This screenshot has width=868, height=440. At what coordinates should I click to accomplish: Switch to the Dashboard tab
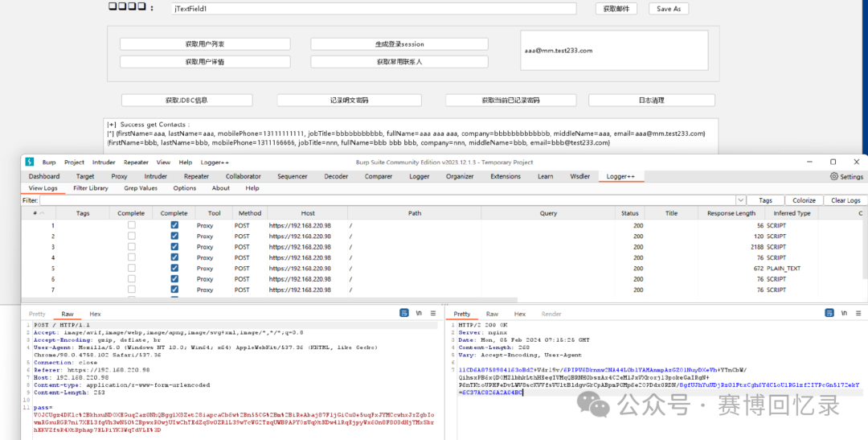click(x=44, y=176)
